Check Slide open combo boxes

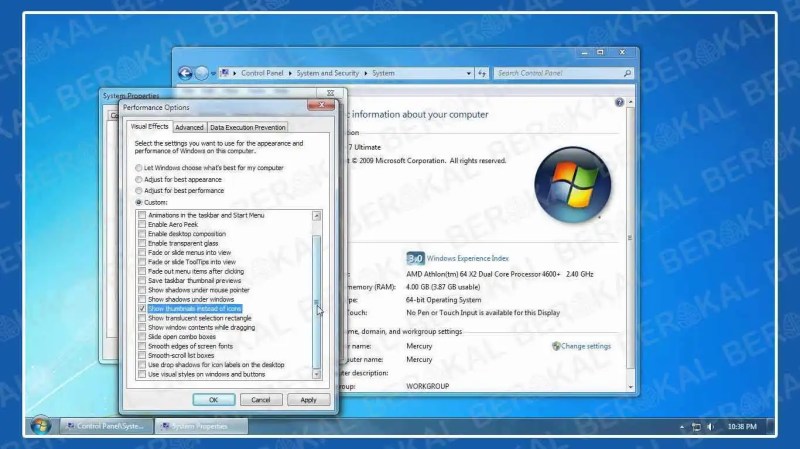pyautogui.click(x=142, y=337)
